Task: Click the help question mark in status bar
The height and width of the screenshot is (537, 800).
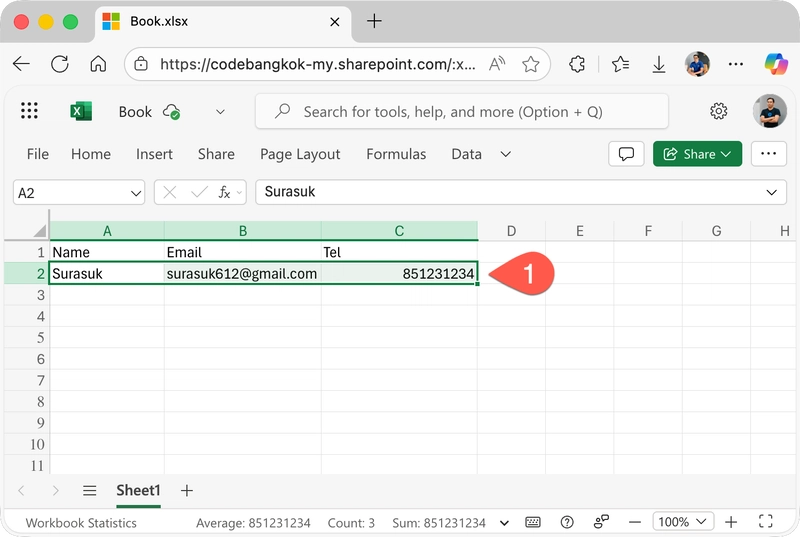Action: (x=567, y=522)
